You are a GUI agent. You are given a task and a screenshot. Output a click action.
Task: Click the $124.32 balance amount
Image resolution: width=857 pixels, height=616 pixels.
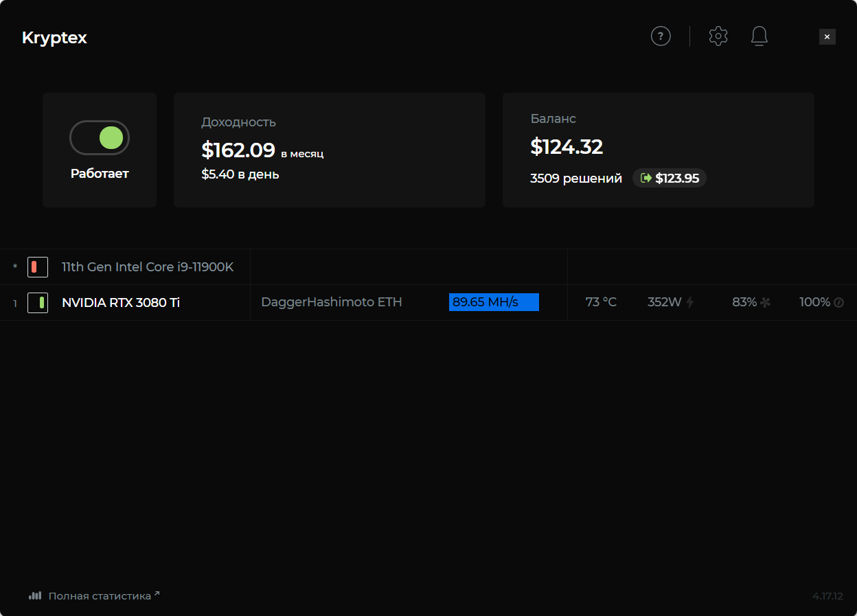click(567, 146)
